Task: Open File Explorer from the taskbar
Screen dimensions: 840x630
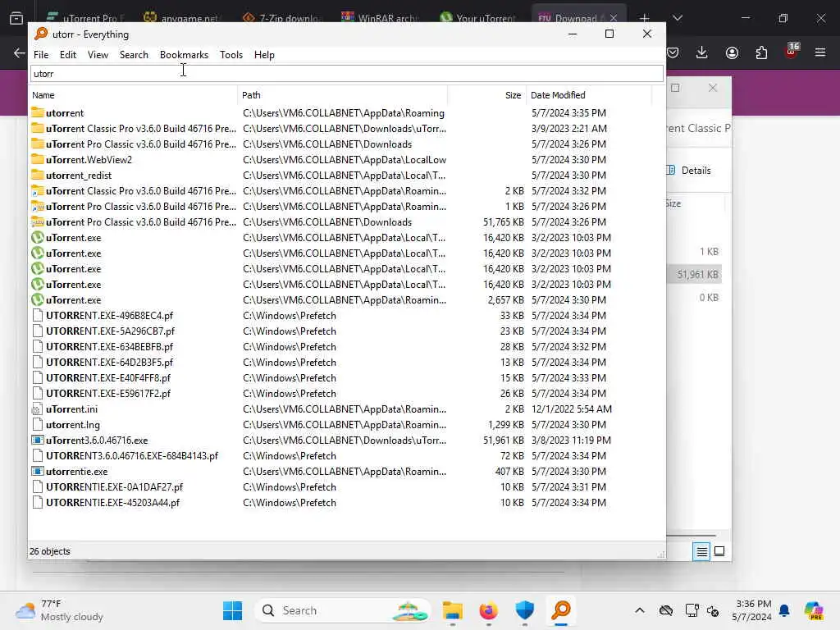Action: click(453, 610)
